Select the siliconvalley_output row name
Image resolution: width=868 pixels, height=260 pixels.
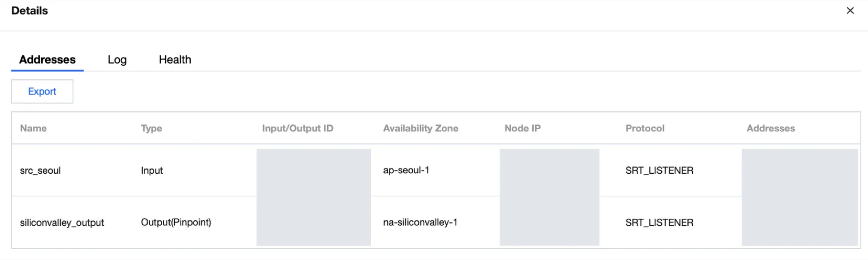(62, 223)
